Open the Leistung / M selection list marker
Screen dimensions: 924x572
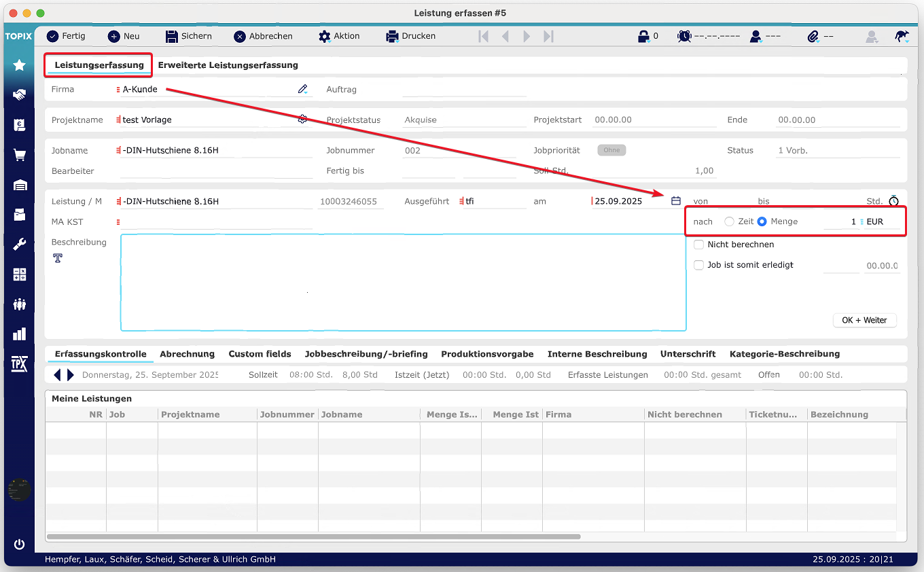[x=118, y=201]
